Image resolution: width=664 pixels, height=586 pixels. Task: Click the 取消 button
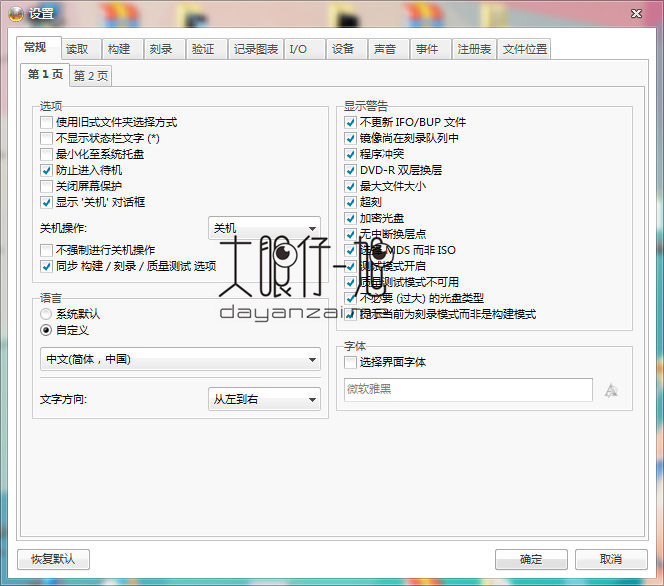(611, 559)
